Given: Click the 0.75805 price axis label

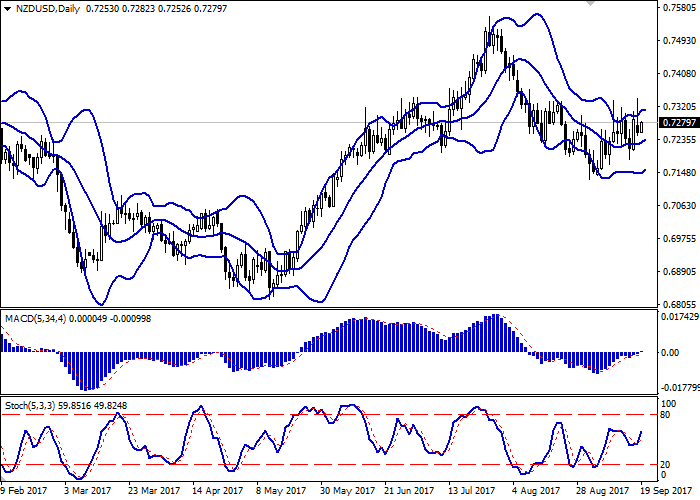Looking at the screenshot, I should pos(679,8).
